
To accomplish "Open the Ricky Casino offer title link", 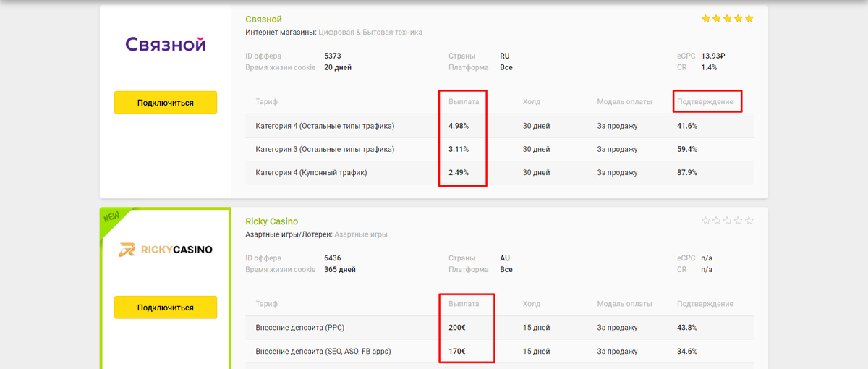I will pos(271,221).
